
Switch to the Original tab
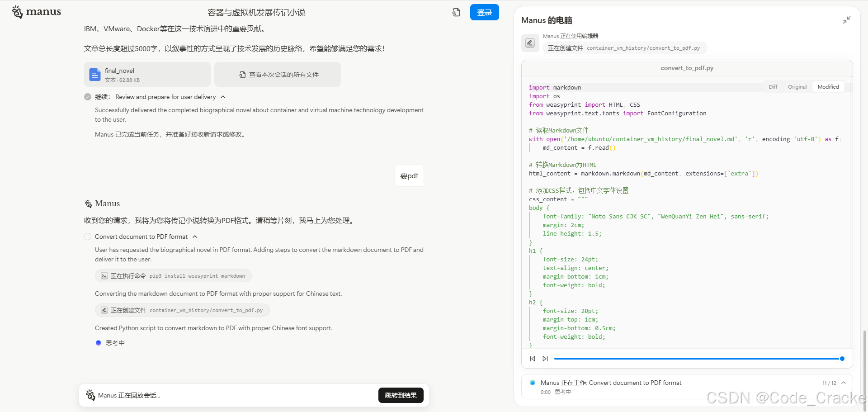point(797,87)
